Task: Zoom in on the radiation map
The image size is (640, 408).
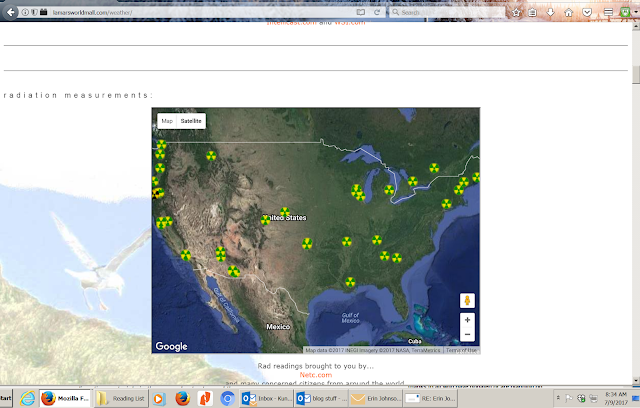Action: tap(467, 320)
